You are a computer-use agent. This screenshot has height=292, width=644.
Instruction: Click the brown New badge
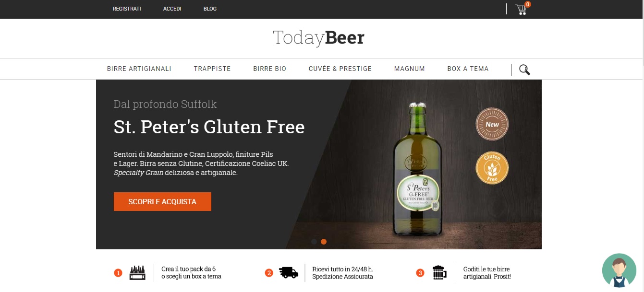pyautogui.click(x=492, y=124)
